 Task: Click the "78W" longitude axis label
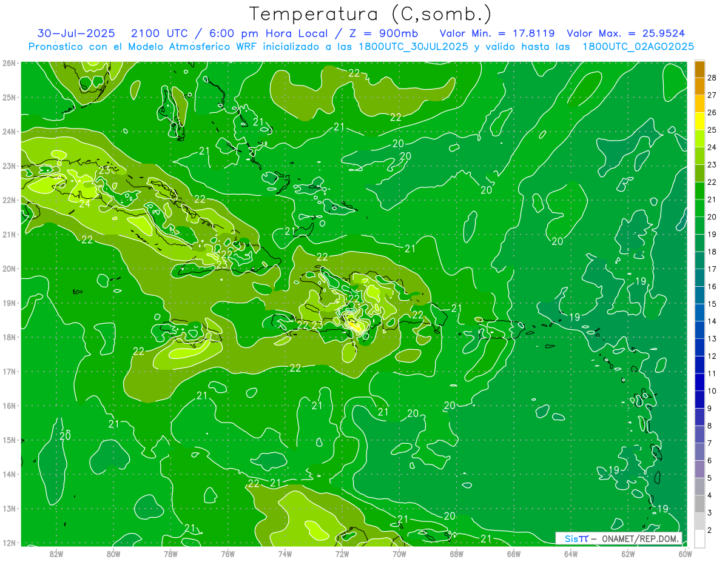coord(170,554)
